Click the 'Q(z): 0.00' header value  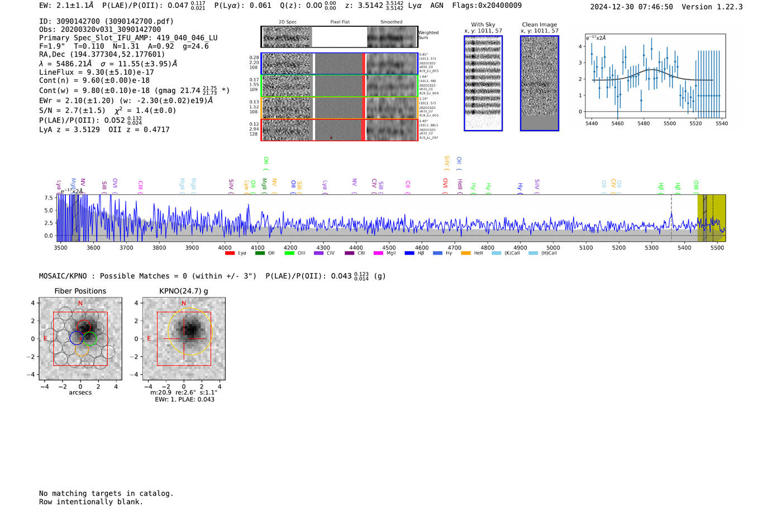click(x=301, y=6)
